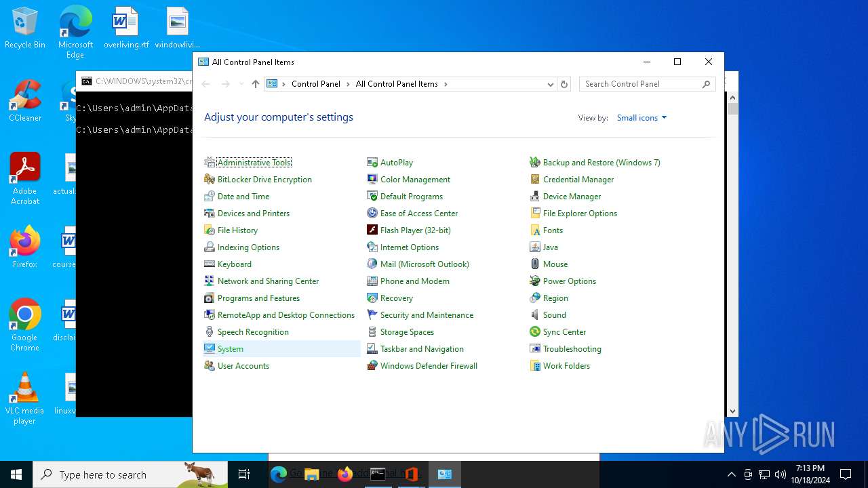Open the Troubleshooting link
The image size is (868, 488).
coord(572,349)
